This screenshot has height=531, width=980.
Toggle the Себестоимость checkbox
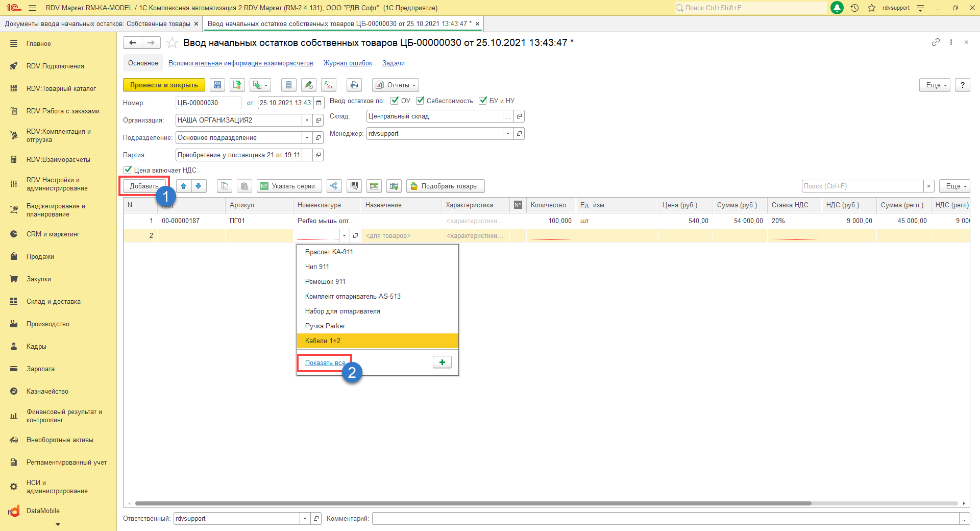point(420,101)
